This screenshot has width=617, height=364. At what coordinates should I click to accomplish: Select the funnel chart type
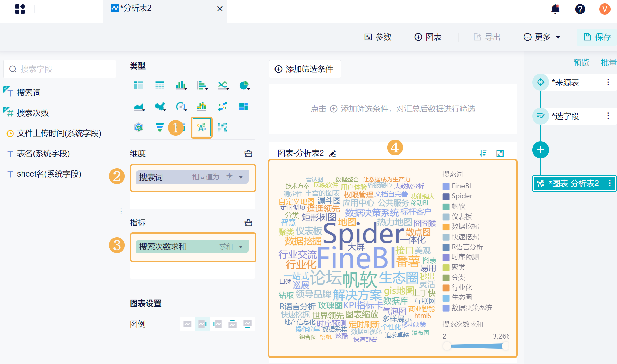tap(160, 127)
